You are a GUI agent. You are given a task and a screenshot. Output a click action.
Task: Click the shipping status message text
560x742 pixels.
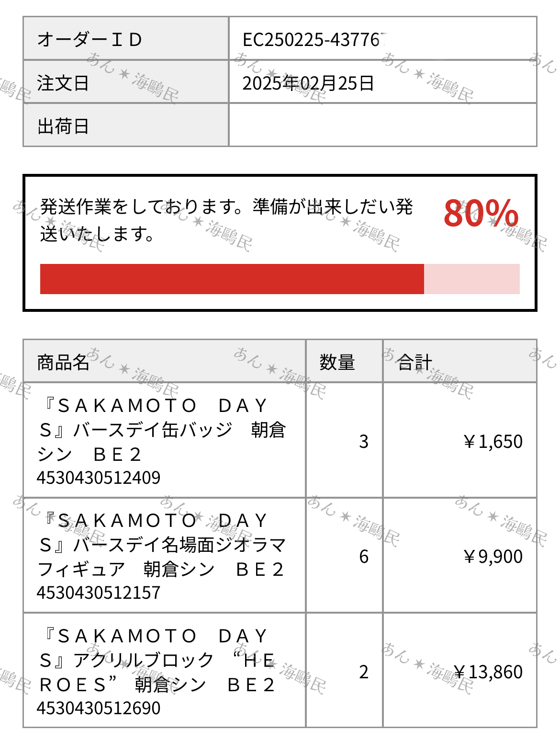pyautogui.click(x=226, y=220)
